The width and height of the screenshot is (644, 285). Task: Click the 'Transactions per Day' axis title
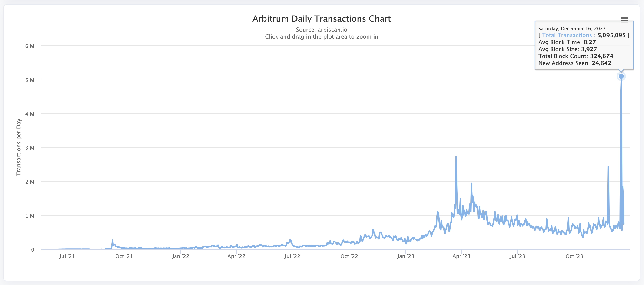point(19,147)
